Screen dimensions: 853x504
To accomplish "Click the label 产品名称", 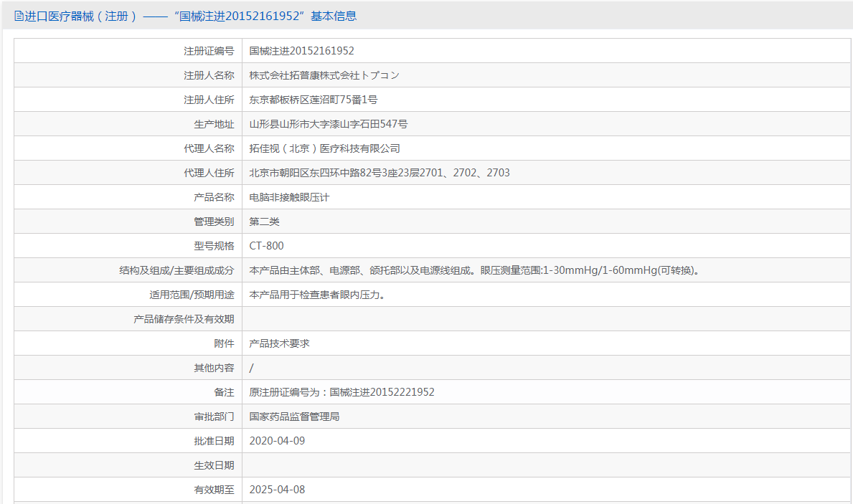I will coord(214,197).
